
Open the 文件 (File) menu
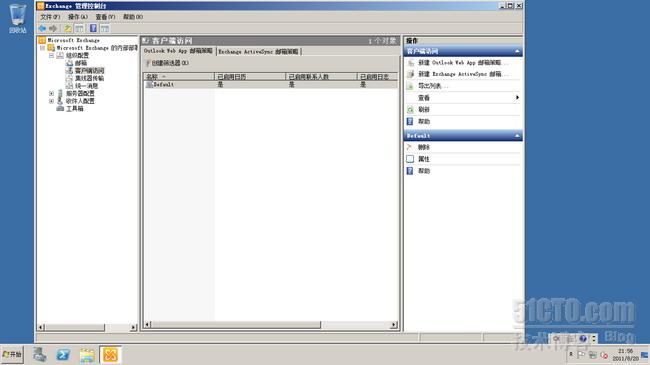(x=50, y=17)
